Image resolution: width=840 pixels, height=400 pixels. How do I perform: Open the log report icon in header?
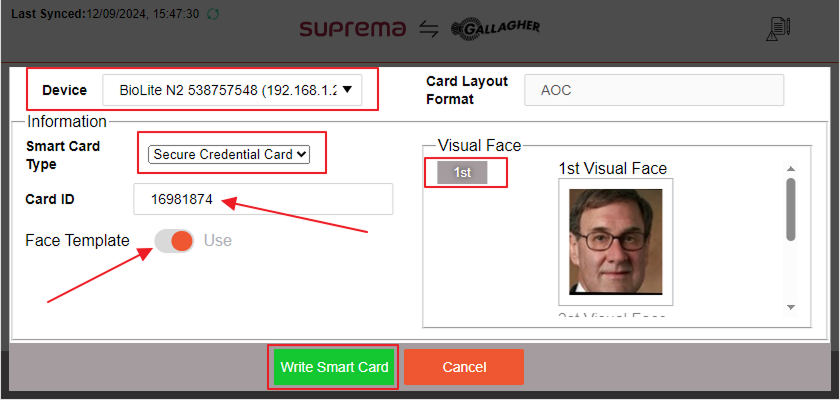pyautogui.click(x=777, y=29)
